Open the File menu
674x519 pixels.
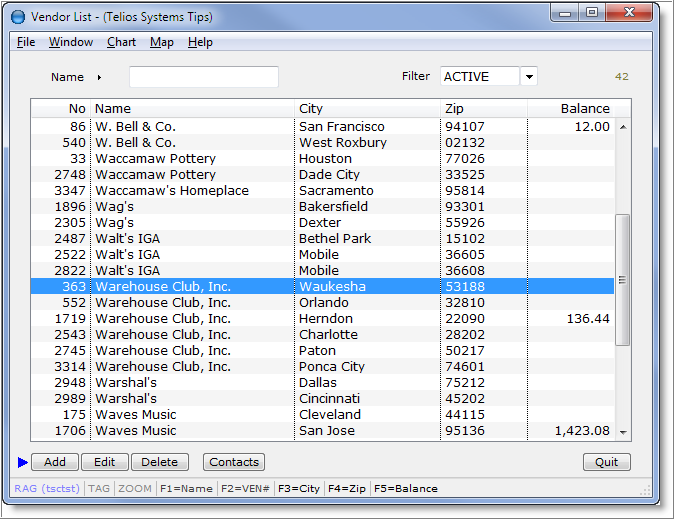point(26,42)
